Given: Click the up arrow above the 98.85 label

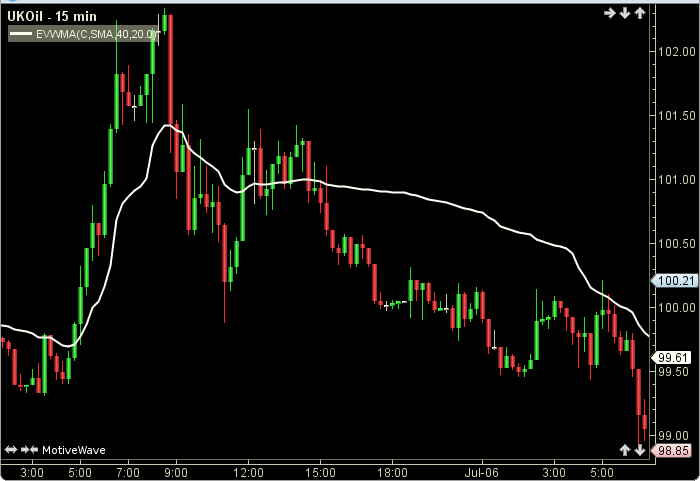Looking at the screenshot, I should coord(625,450).
